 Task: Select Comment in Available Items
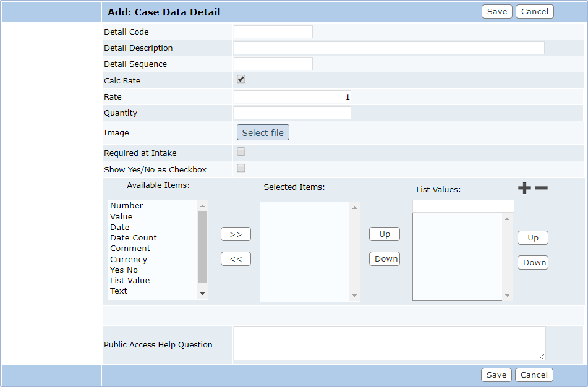[x=130, y=249]
